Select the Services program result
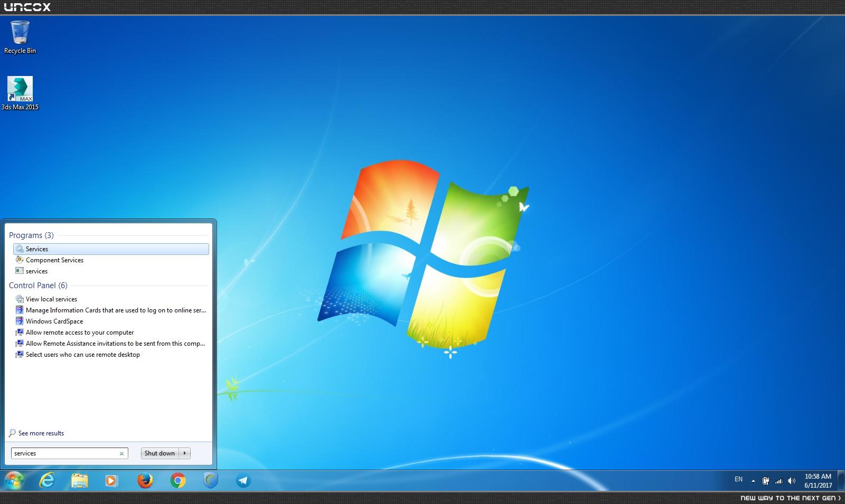 point(111,249)
